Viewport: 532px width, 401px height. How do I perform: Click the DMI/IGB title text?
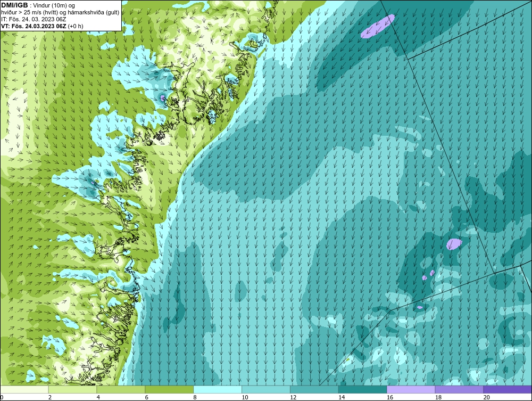pyautogui.click(x=14, y=5)
